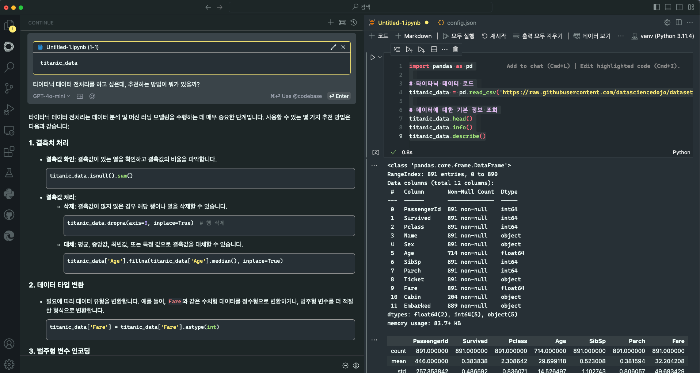
Task: Click the dropna code snippet block
Action: click(x=209, y=225)
